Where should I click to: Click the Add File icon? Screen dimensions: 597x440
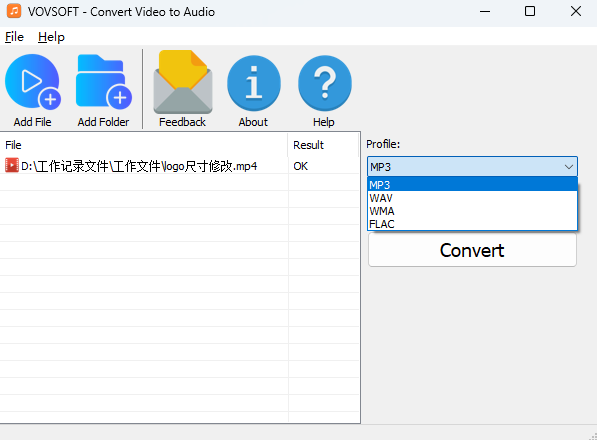[x=33, y=81]
